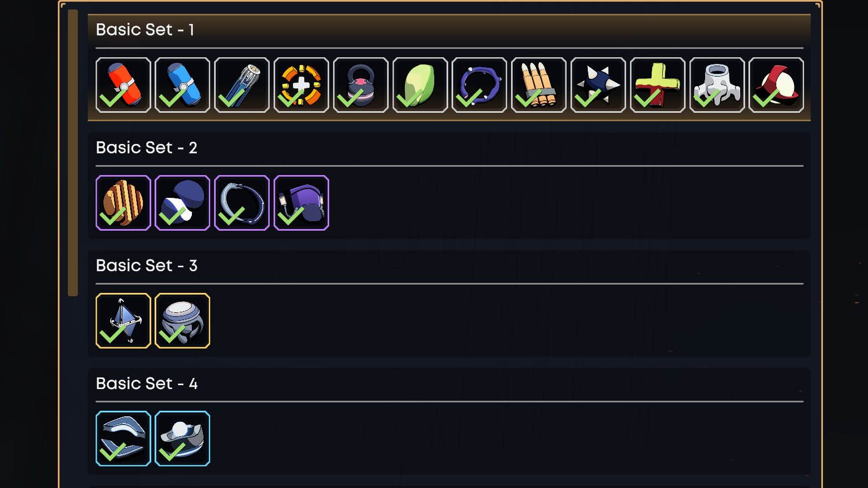Open the Basic Set - 1 header
Viewport: 868px width, 488px height.
click(x=145, y=30)
